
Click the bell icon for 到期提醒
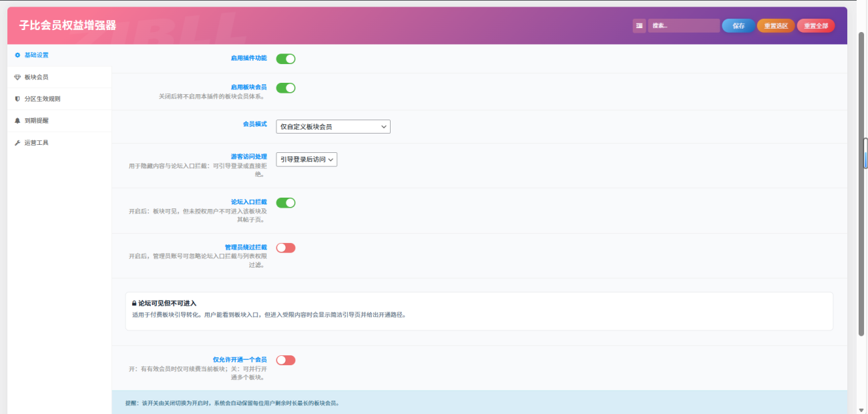tap(17, 121)
